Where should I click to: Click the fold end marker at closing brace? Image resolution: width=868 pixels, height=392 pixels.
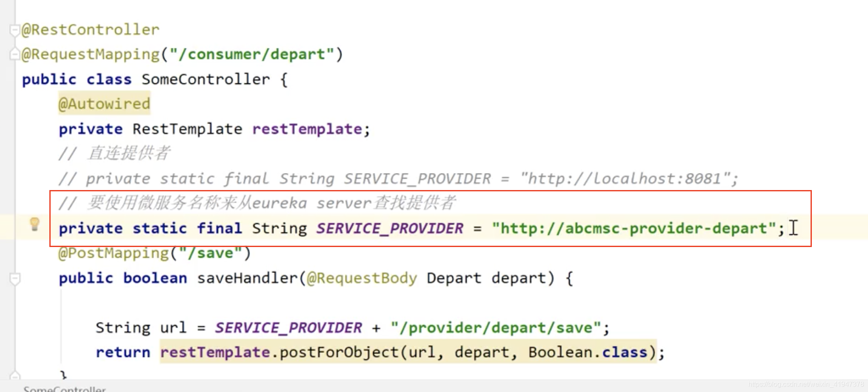tap(15, 375)
